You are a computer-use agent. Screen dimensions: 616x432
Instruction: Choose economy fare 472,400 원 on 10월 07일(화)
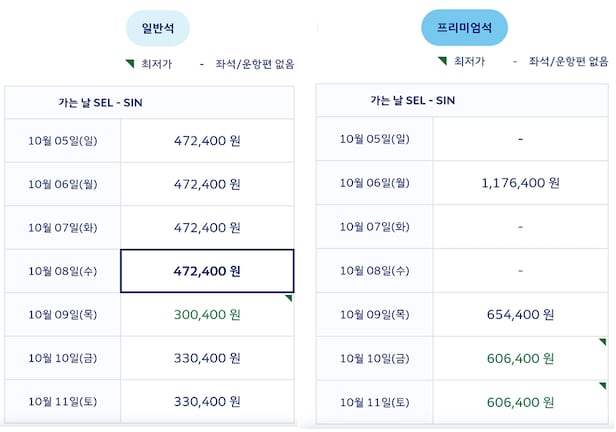pos(207,227)
